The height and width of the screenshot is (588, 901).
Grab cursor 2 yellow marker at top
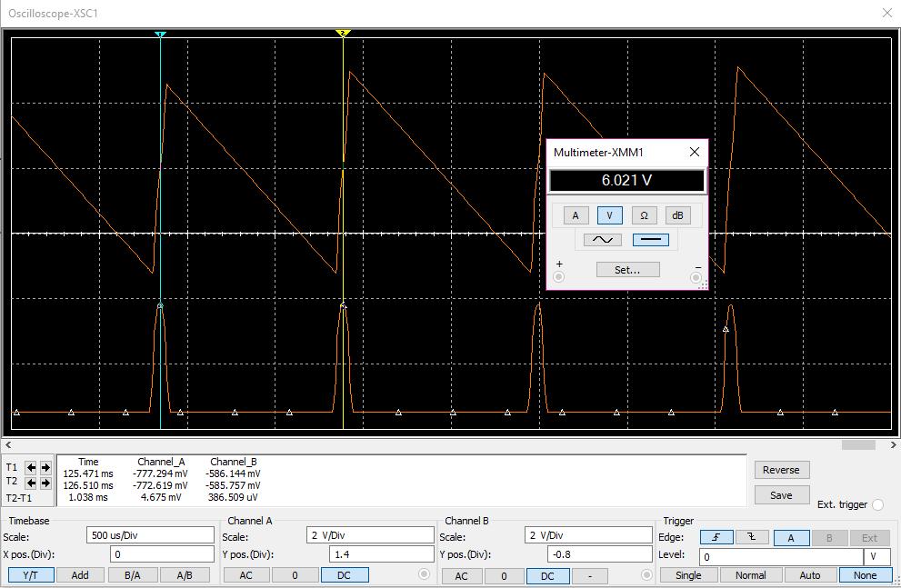pos(343,34)
